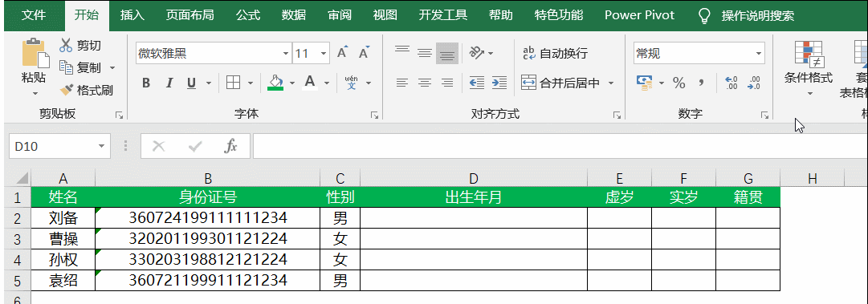Switch to Power Pivot tab

[639, 15]
